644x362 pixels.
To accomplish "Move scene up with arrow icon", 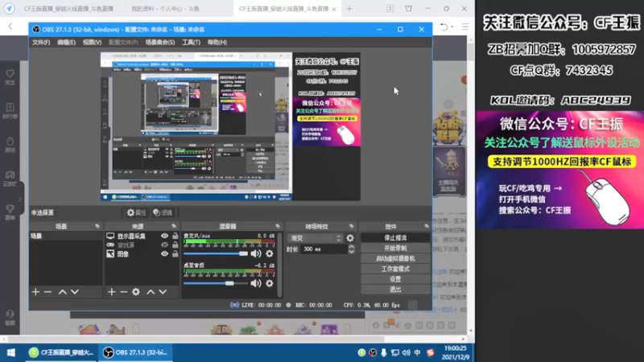I will click(63, 292).
